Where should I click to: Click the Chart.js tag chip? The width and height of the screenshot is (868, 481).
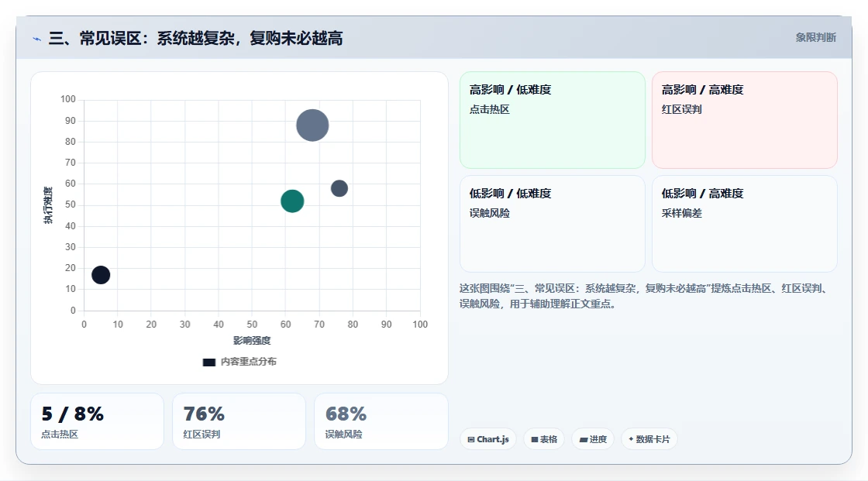click(488, 439)
